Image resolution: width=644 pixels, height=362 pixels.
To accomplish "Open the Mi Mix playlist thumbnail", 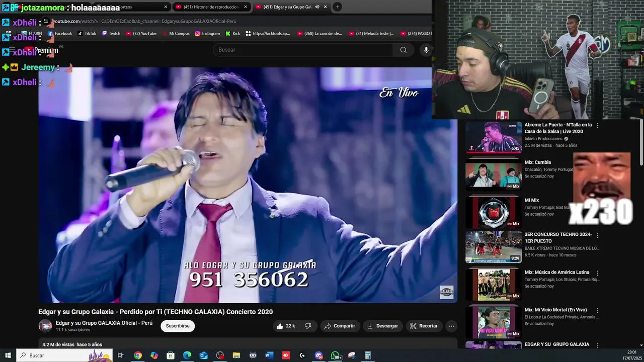I will point(493,212).
